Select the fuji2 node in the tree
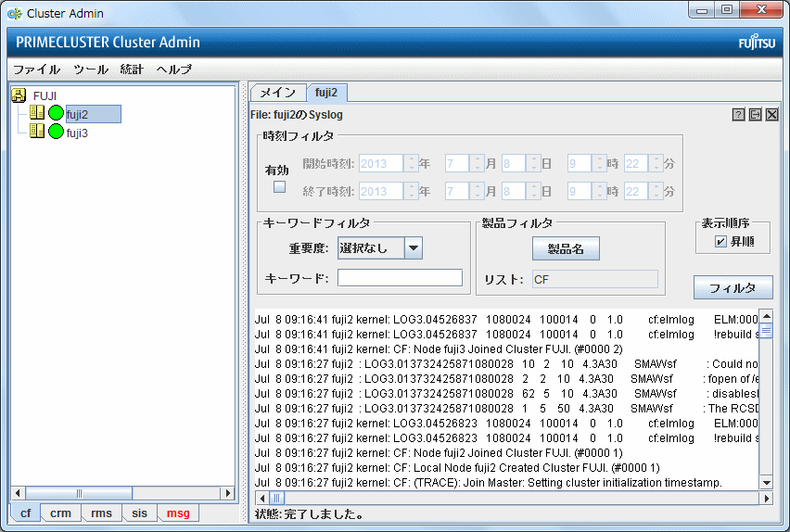 [x=94, y=114]
